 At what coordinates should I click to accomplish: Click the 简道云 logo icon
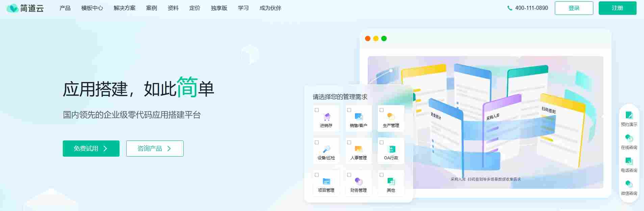(12, 8)
